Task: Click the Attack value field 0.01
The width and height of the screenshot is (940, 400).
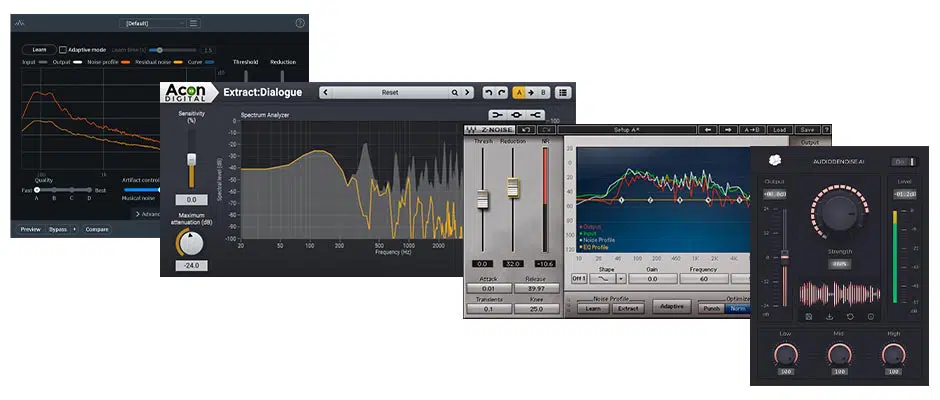Action: pos(489,288)
